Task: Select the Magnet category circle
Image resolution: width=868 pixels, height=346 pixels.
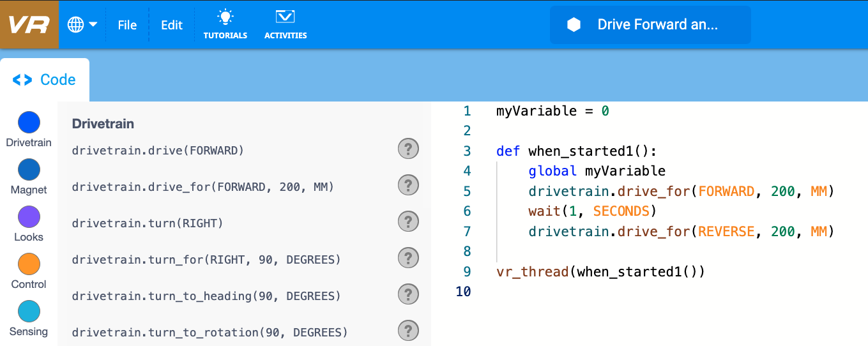Action: click(29, 170)
